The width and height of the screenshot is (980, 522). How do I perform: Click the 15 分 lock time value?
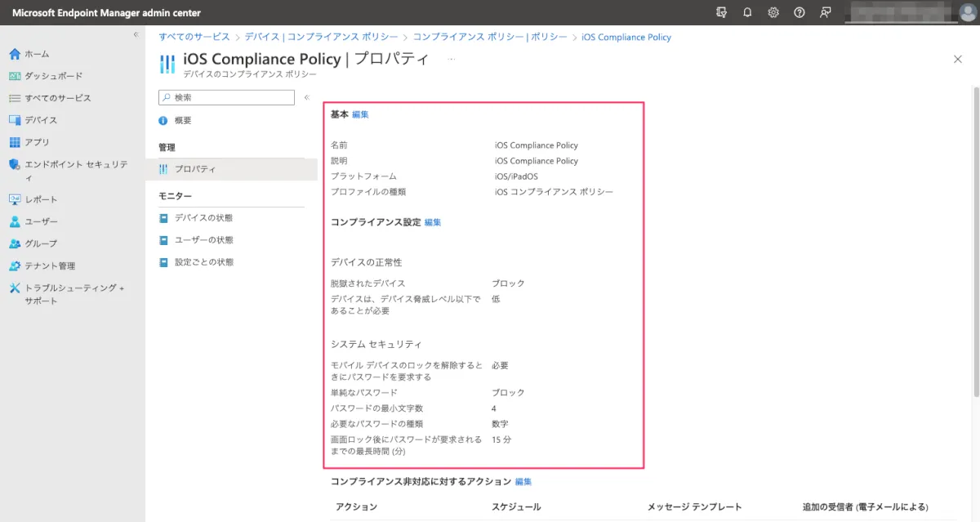pyautogui.click(x=501, y=439)
